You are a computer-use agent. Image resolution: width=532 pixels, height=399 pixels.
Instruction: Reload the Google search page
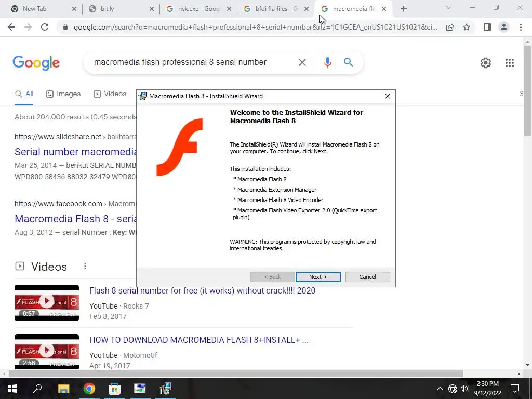click(x=45, y=27)
